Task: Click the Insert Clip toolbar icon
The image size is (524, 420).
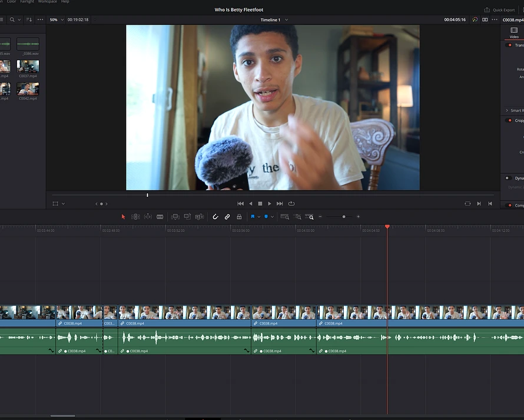Action: pyautogui.click(x=175, y=217)
